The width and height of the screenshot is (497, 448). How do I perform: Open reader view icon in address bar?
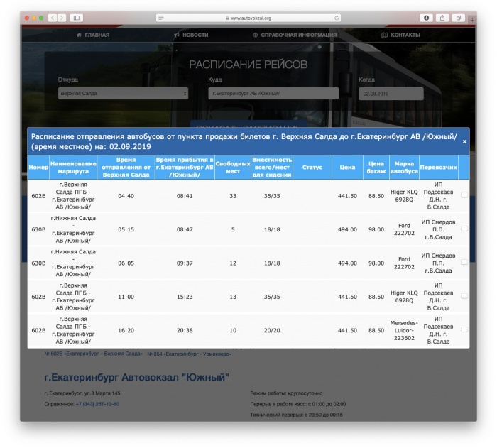161,18
